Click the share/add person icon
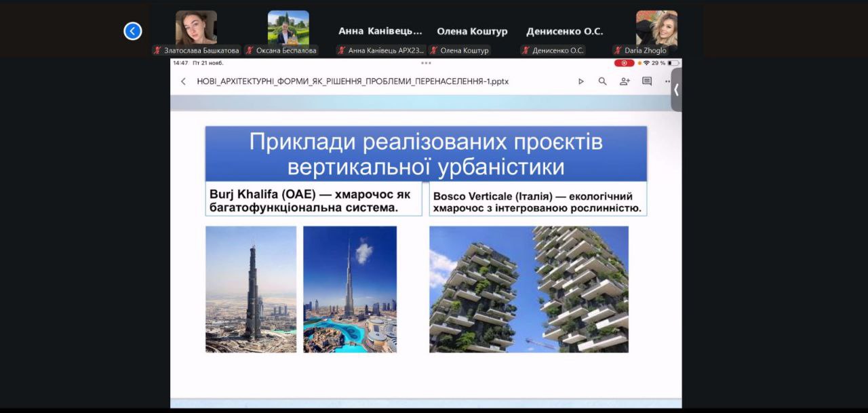The width and height of the screenshot is (868, 413). (x=625, y=81)
